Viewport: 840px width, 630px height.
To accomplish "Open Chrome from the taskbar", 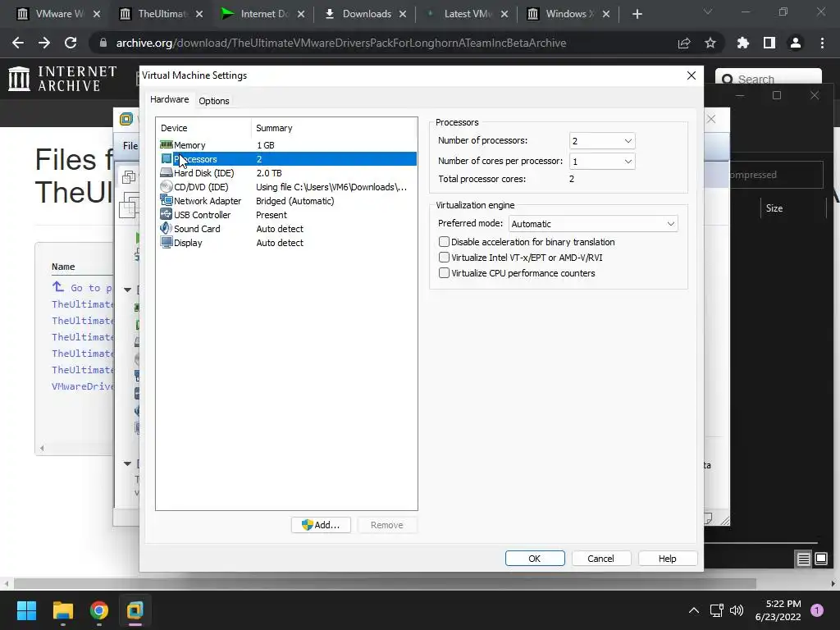I will pyautogui.click(x=99, y=610).
